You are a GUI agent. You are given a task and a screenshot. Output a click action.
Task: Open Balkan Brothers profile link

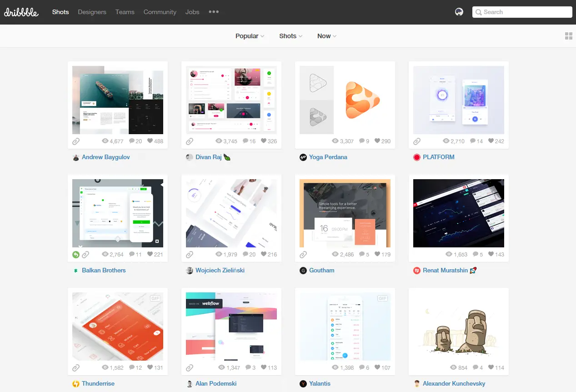(104, 270)
